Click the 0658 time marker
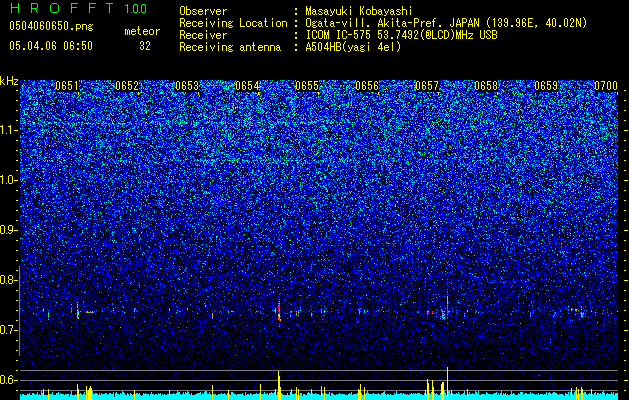629x400 pixels. [486, 86]
